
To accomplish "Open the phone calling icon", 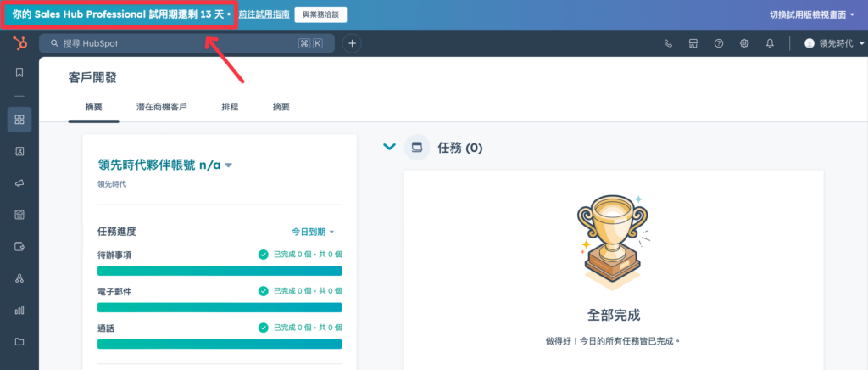I will coord(668,44).
